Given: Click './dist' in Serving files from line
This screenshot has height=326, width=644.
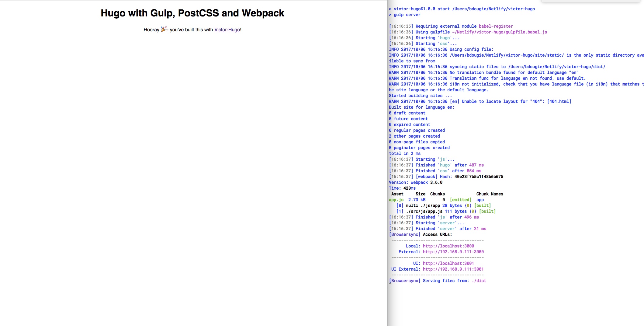Looking at the screenshot, I should [479, 281].
